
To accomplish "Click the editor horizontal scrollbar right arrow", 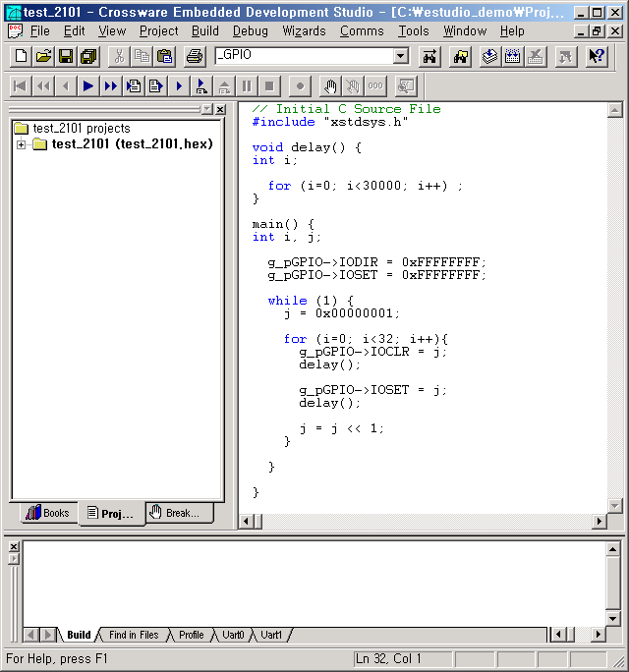I will coord(599,521).
